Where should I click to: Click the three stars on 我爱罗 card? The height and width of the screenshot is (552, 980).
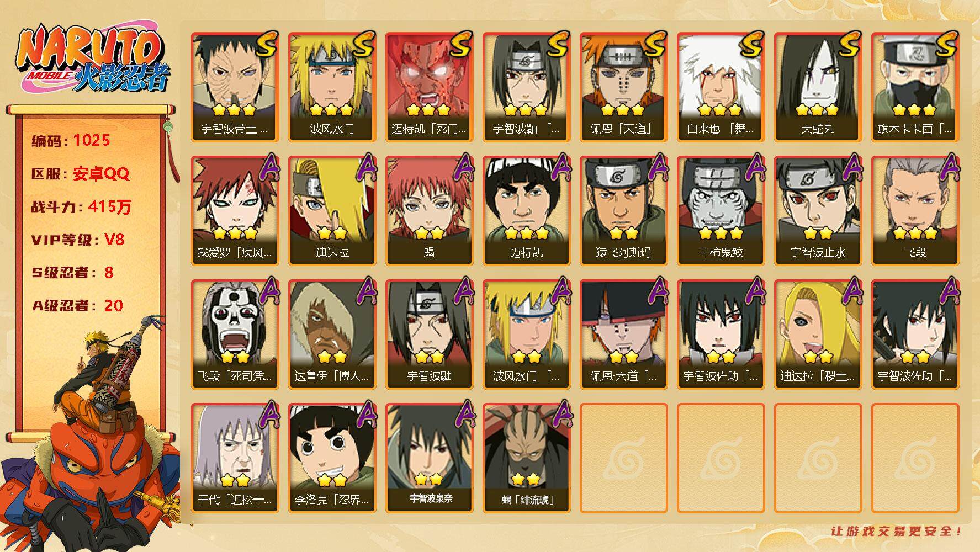[235, 232]
